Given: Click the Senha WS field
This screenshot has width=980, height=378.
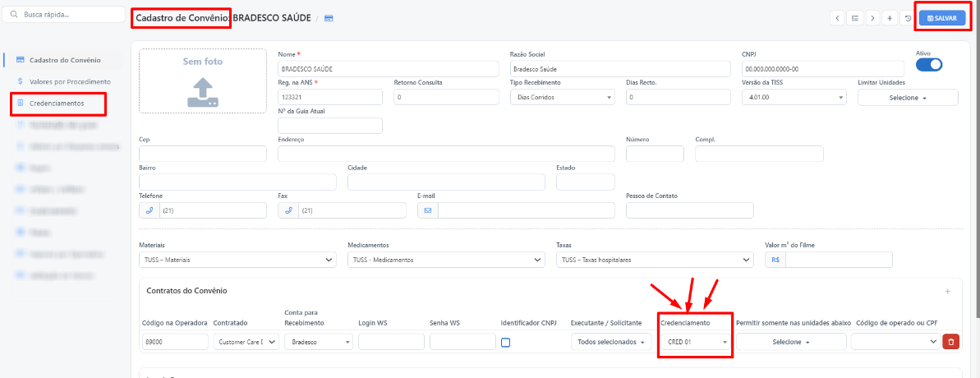Looking at the screenshot, I should coord(462,342).
